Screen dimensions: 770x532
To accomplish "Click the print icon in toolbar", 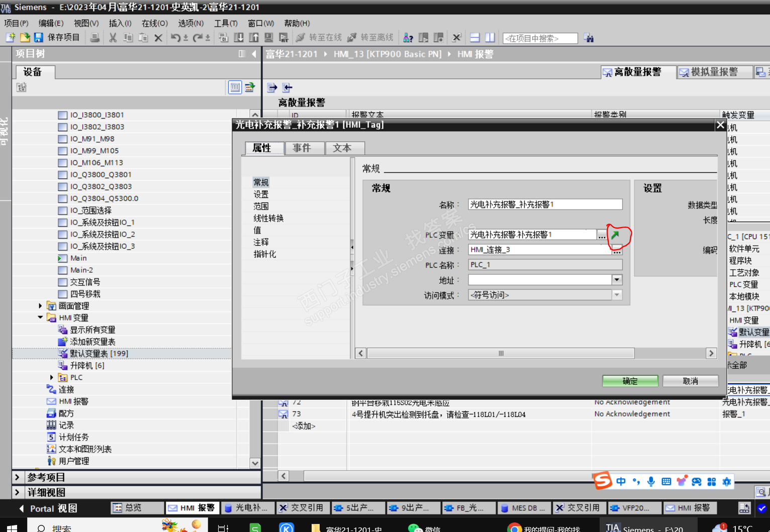I will pos(94,38).
